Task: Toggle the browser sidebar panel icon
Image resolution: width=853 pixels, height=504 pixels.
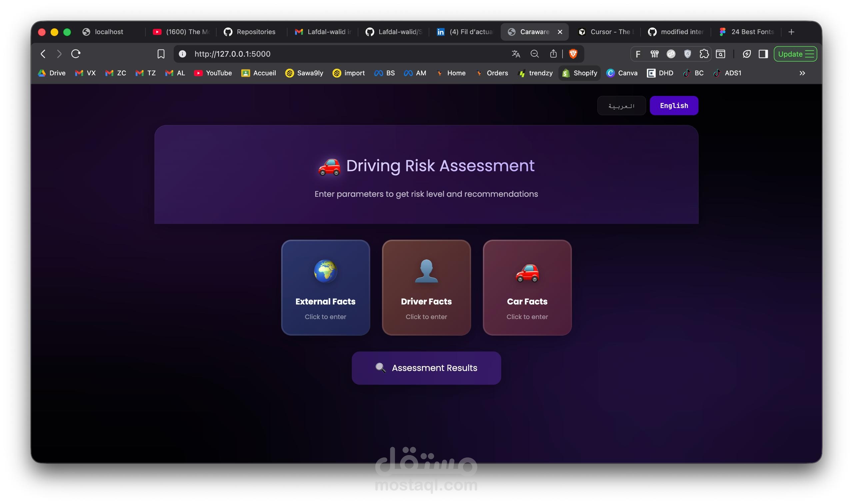Action: (x=763, y=54)
